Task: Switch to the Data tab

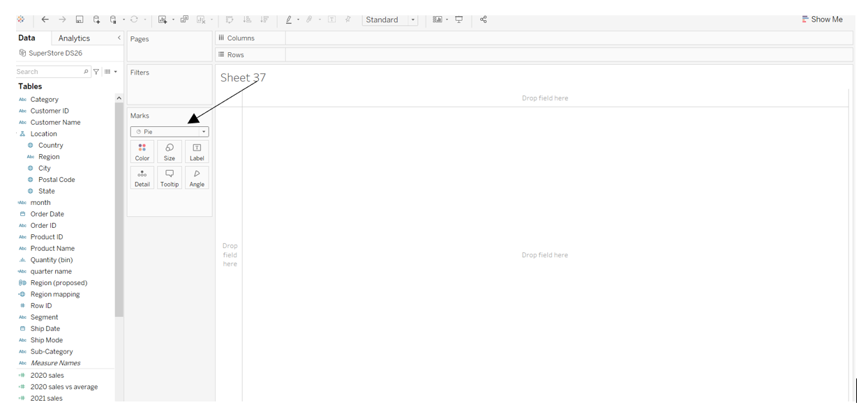Action: pyautogui.click(x=27, y=38)
